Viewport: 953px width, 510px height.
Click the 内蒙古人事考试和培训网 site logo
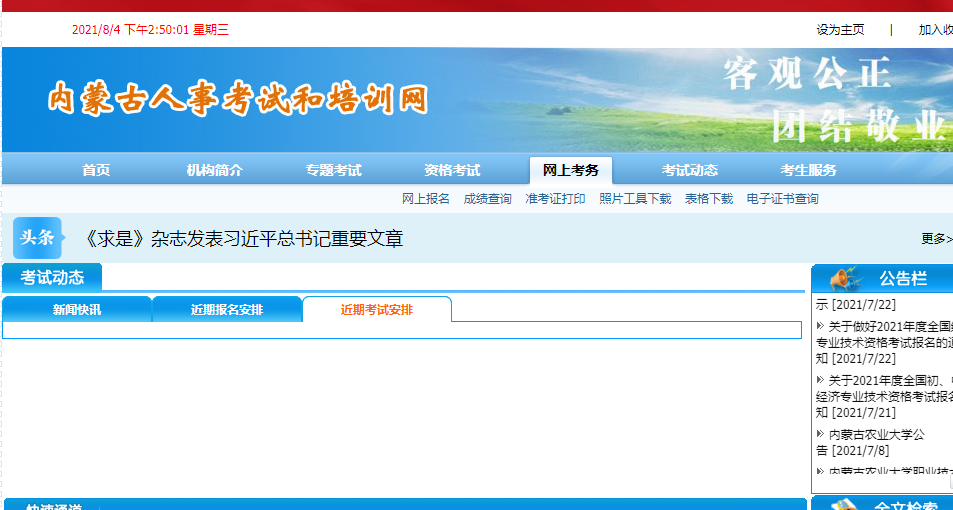coord(238,98)
